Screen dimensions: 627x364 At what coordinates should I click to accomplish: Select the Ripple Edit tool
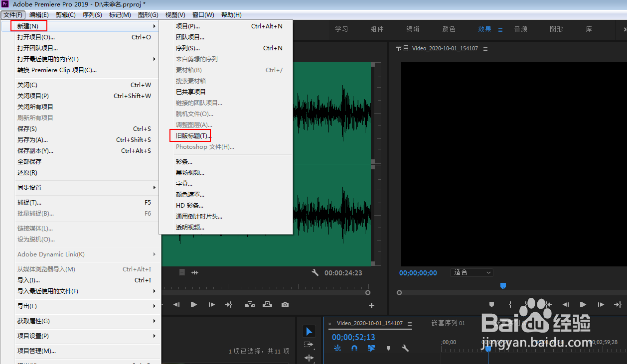pos(309,358)
